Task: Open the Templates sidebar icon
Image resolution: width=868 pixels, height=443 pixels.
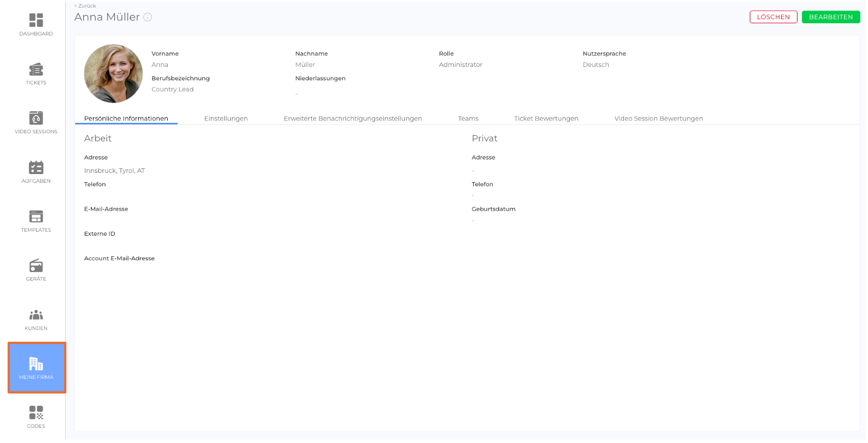Action: [x=36, y=217]
